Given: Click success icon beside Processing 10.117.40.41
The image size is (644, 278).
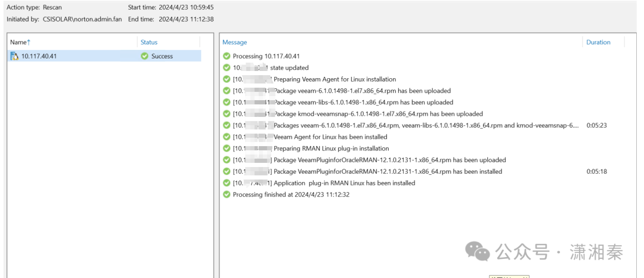Looking at the screenshot, I should 227,56.
